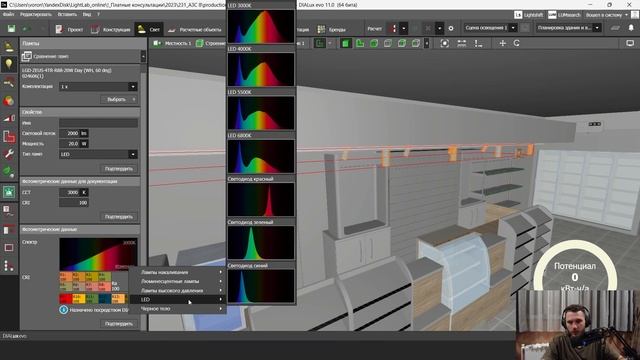Open the Конструкция mode tab
640x360 pixels.
111,29
